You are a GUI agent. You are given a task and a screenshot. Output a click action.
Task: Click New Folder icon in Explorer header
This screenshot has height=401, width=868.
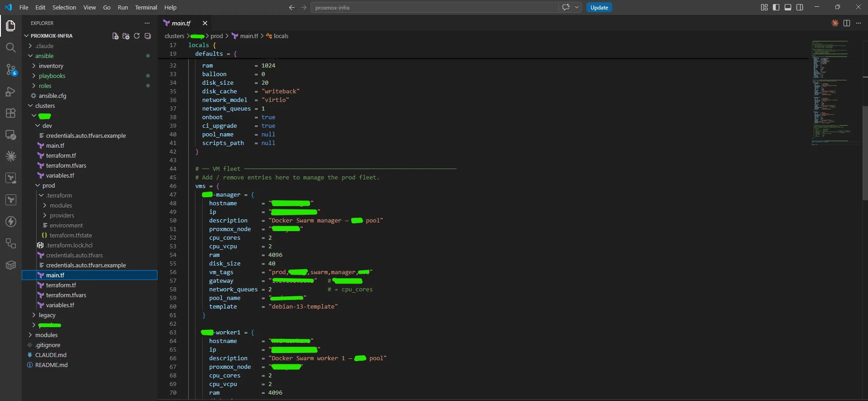click(x=126, y=36)
